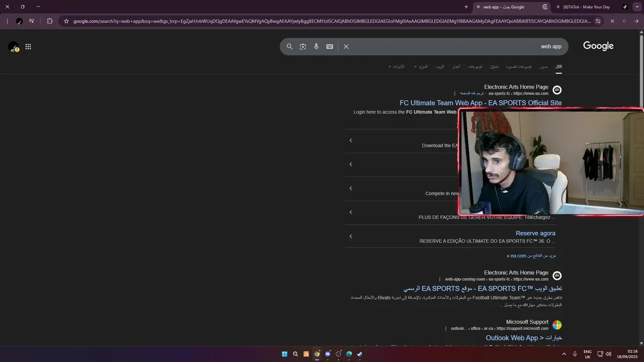
Task: Select the تسوّق (Shopping) filter
Action: tap(494, 66)
